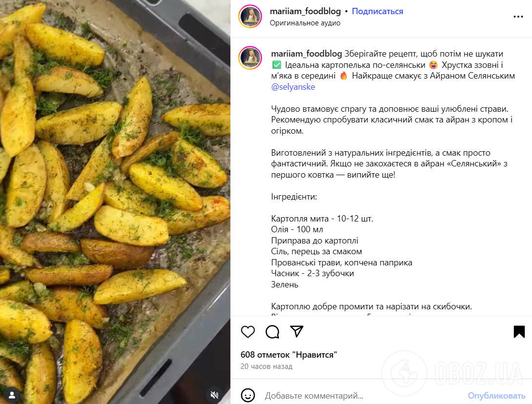Open the Оригинальное аудио audio link
This screenshot has width=532, height=404.
pyautogui.click(x=305, y=23)
